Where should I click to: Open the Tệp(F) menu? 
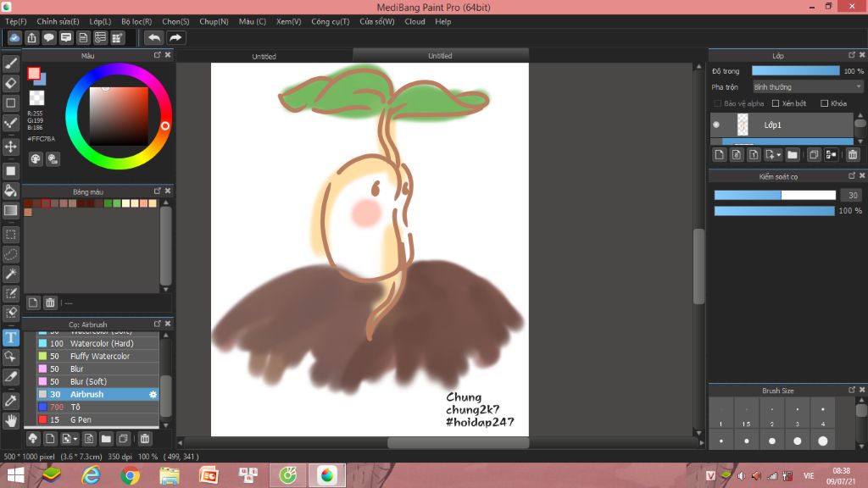[16, 21]
